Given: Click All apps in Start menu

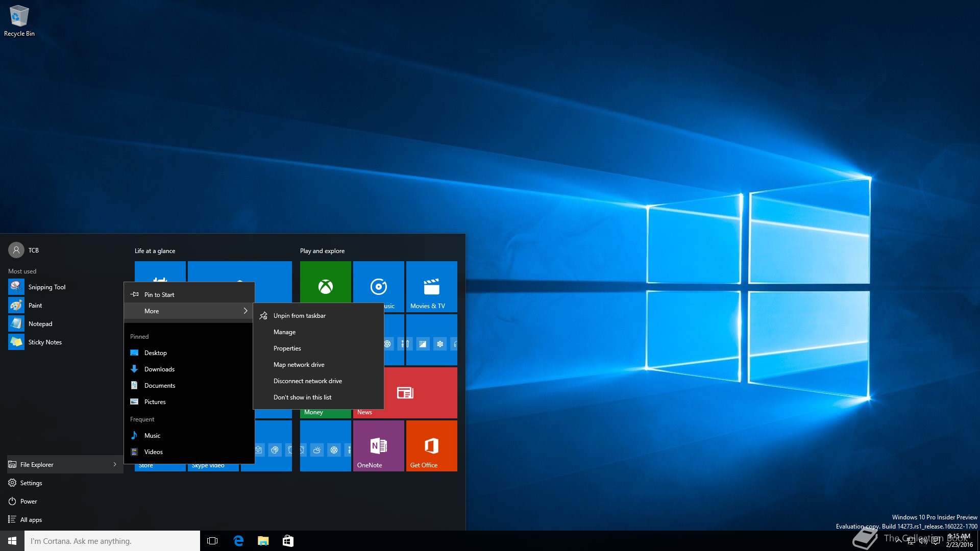Looking at the screenshot, I should [31, 520].
